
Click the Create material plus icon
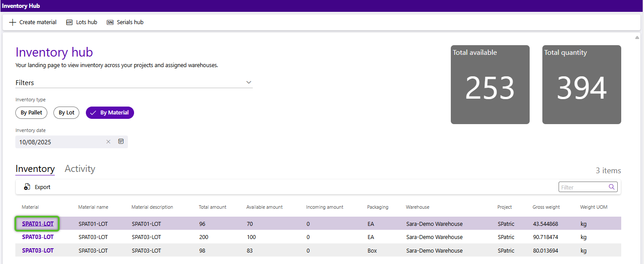click(x=12, y=22)
